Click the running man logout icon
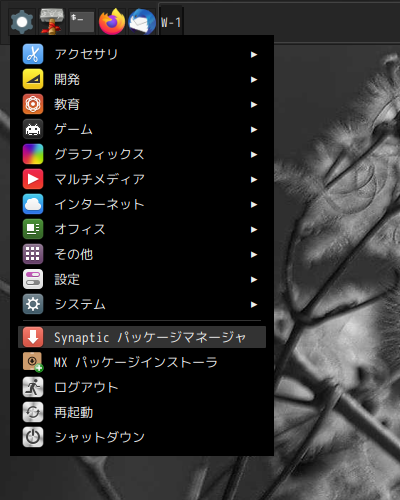This screenshot has height=500, width=400. click(x=33, y=387)
